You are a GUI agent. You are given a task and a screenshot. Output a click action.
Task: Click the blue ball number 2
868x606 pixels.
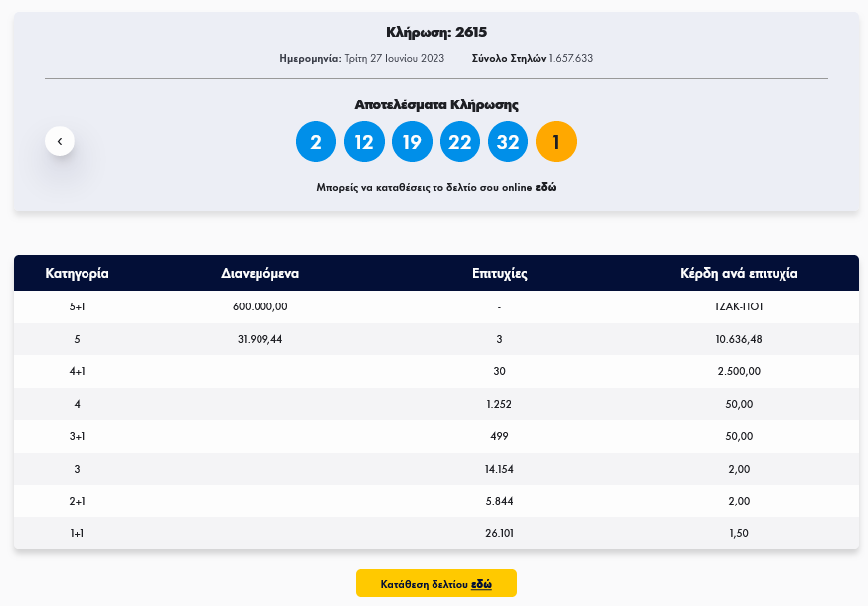point(316,141)
